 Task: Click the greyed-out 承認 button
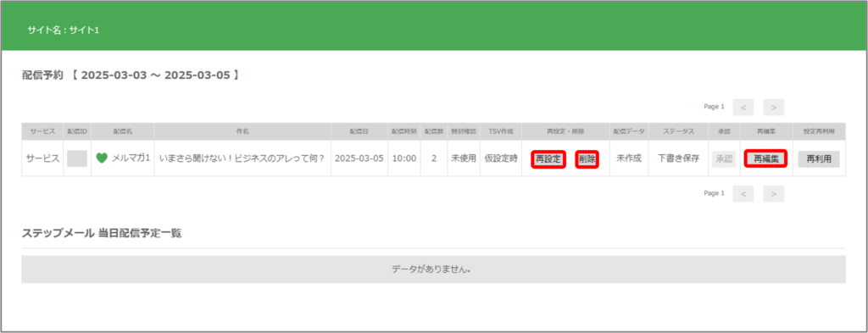(x=724, y=158)
